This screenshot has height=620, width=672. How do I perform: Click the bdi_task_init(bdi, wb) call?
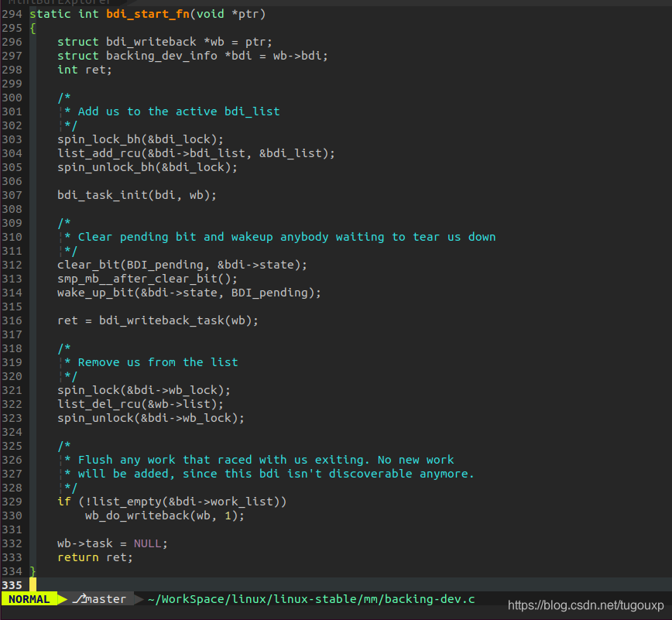137,195
